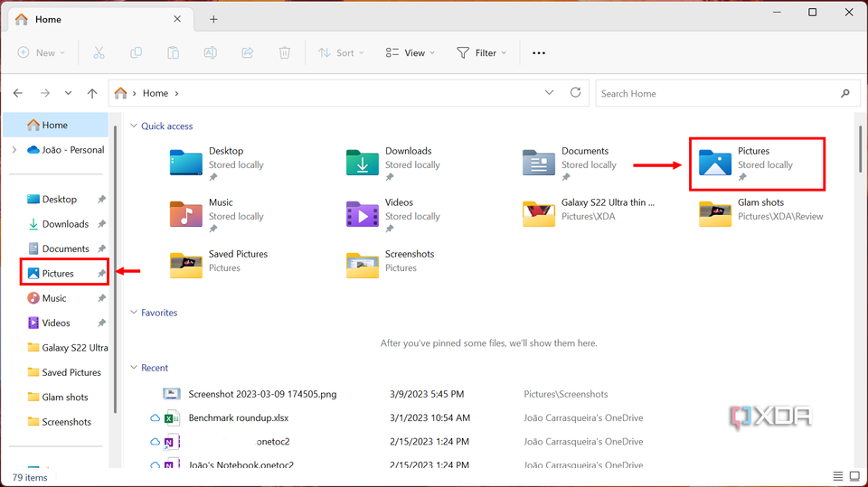The image size is (868, 487).
Task: Click the Paste clipboard icon
Action: (174, 52)
